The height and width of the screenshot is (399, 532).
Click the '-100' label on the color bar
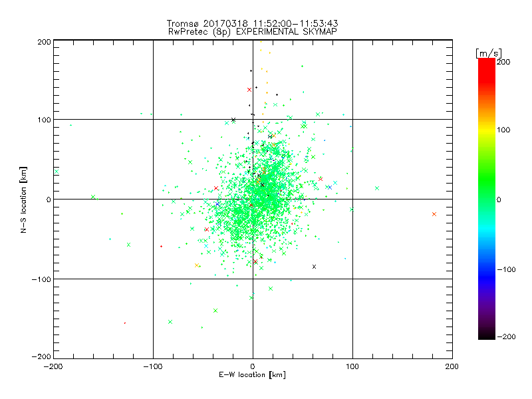[506, 269]
